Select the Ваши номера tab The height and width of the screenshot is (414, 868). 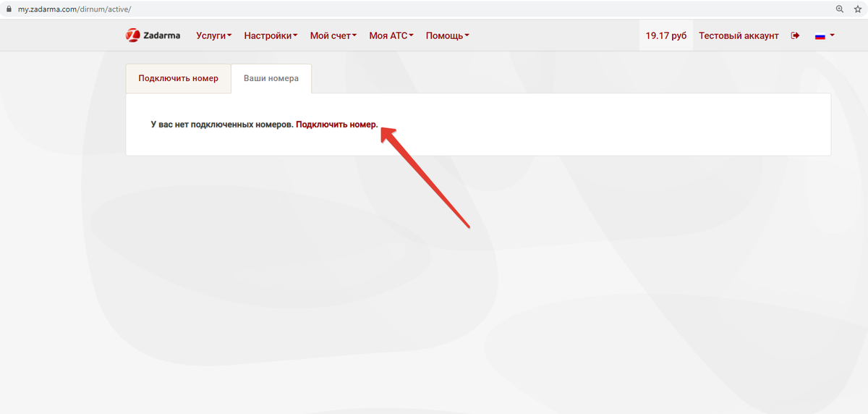271,78
